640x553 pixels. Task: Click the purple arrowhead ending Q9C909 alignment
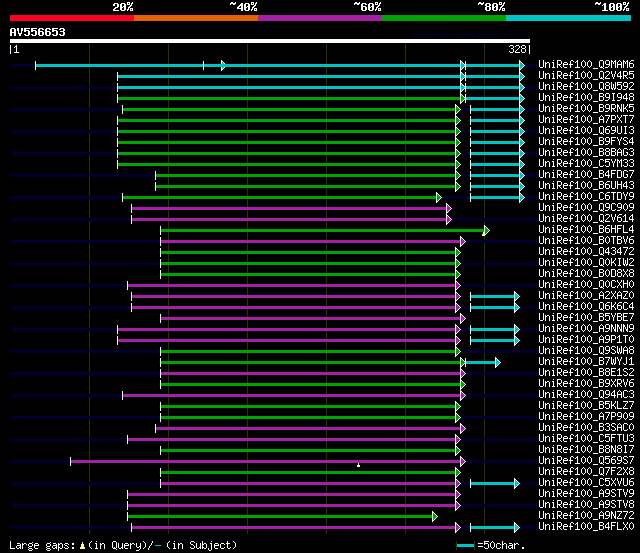449,209
